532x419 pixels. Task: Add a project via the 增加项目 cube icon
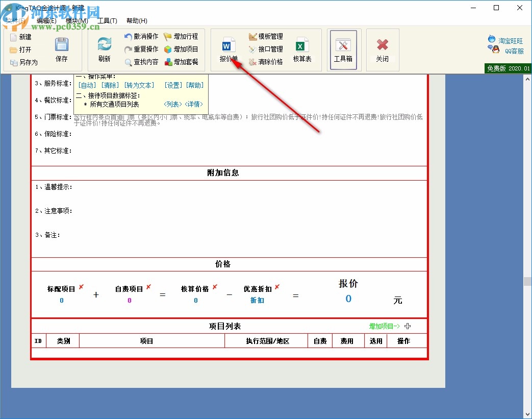coord(181,49)
